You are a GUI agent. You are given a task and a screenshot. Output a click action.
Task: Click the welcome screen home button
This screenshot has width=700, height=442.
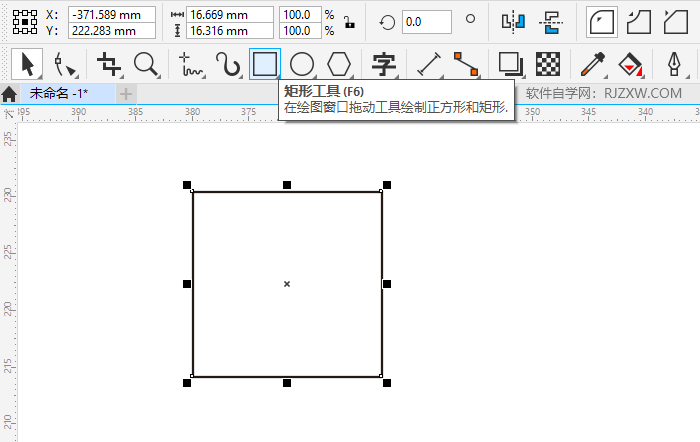coord(9,94)
